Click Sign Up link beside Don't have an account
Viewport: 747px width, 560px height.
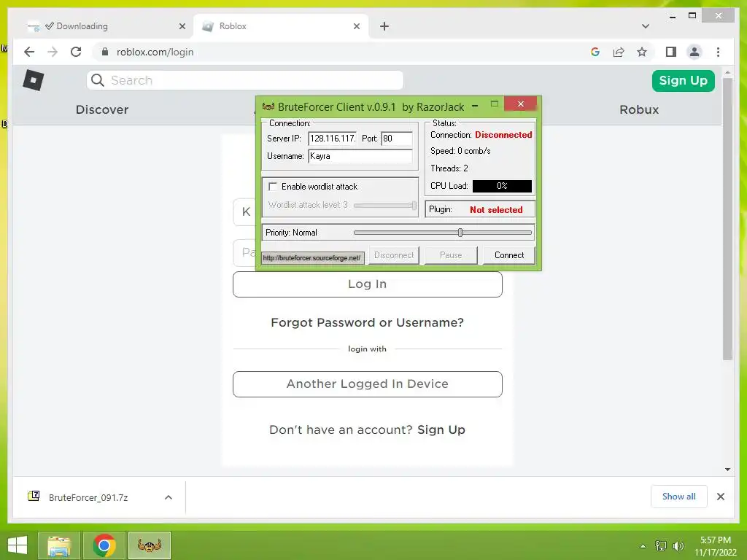click(x=441, y=429)
